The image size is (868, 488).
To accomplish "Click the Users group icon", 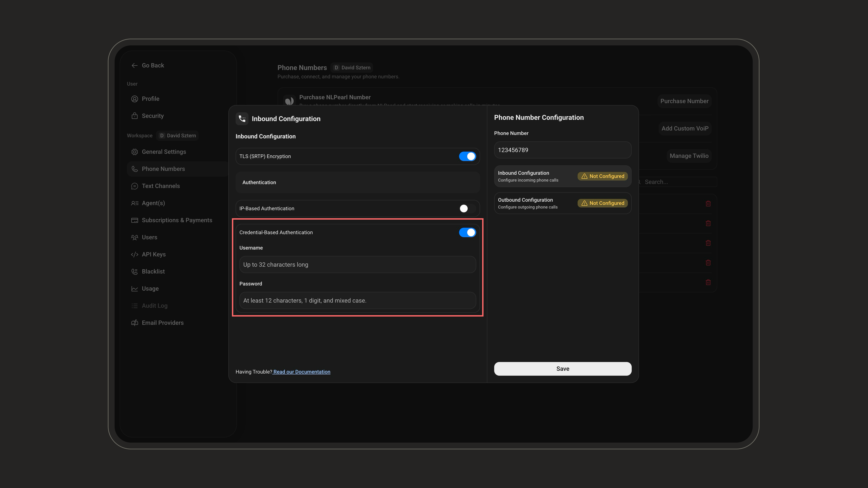I will [134, 237].
